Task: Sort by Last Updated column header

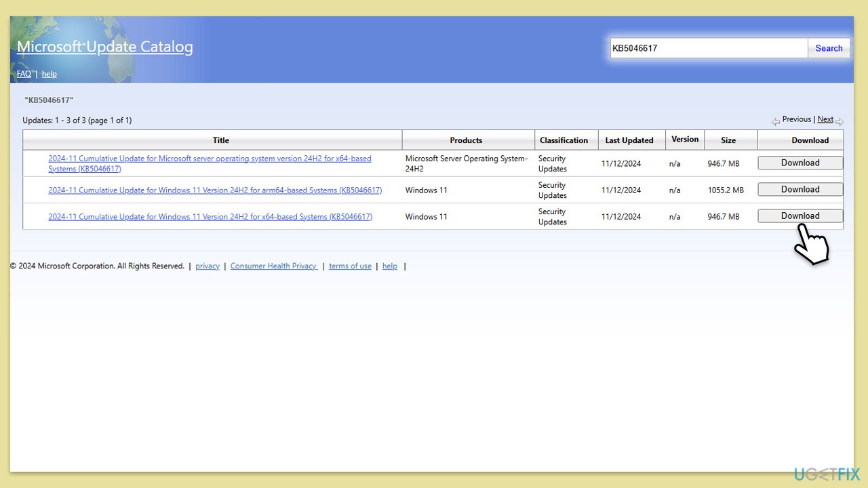Action: 629,140
